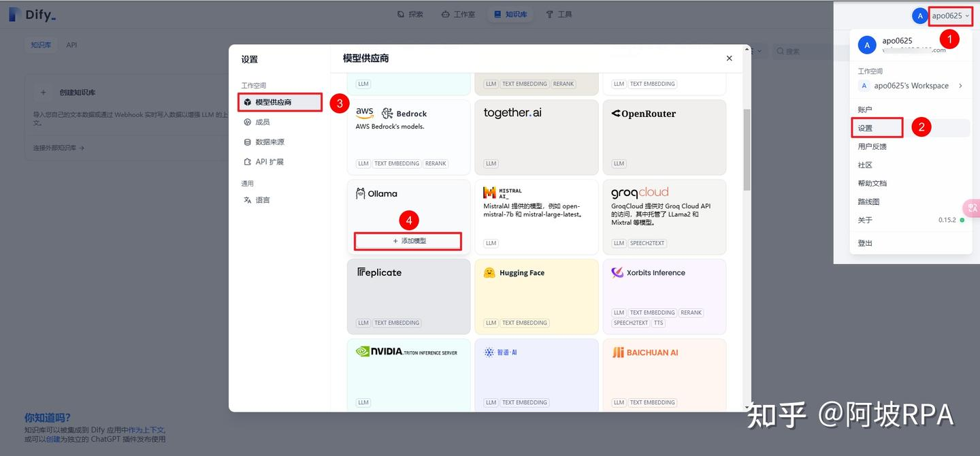
Task: Click the 数据来源 database icon
Action: tap(248, 142)
